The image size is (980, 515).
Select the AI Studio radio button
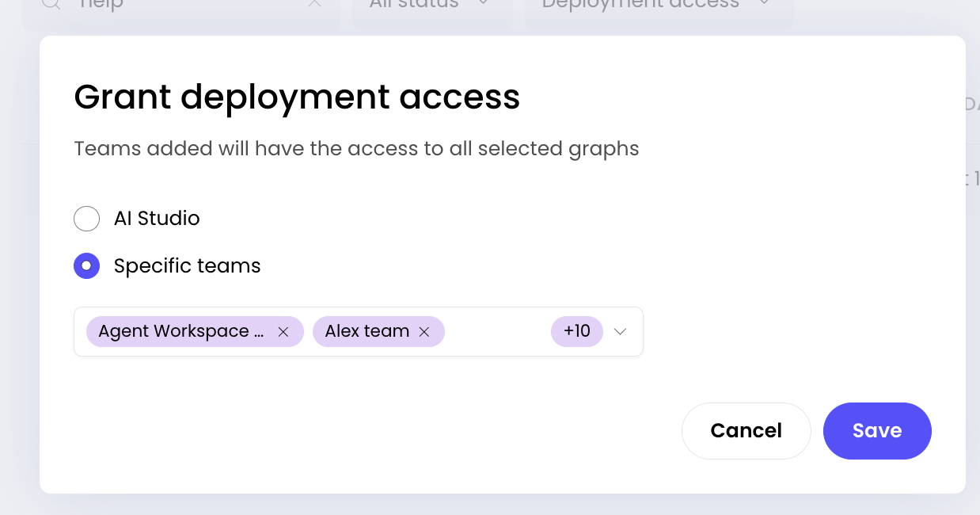86,219
